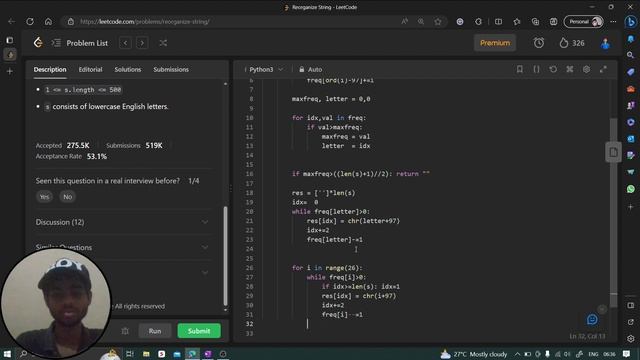This screenshot has height=360, width=640.
Task: Switch to the Description tab
Action: [x=50, y=69]
